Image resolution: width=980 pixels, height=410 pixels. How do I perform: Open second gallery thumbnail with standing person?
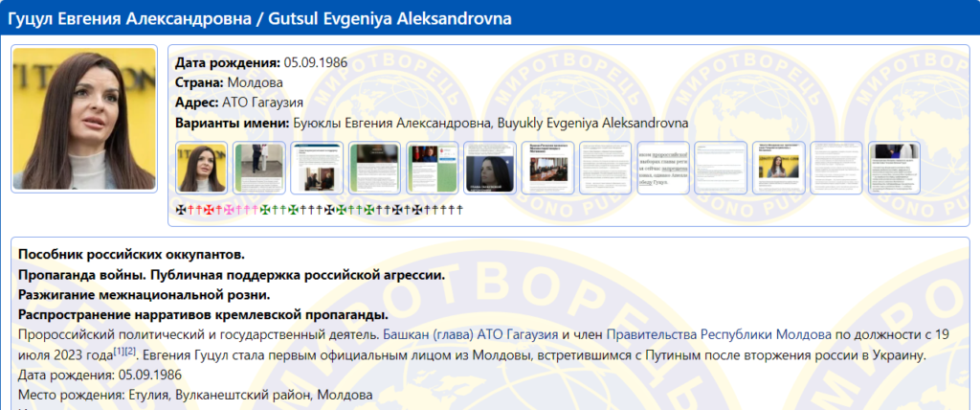[x=259, y=169]
